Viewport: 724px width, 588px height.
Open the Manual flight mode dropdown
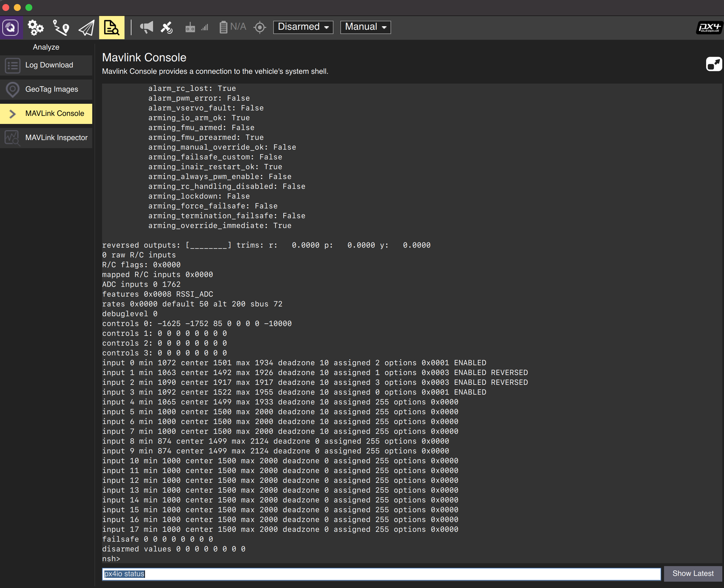point(365,27)
